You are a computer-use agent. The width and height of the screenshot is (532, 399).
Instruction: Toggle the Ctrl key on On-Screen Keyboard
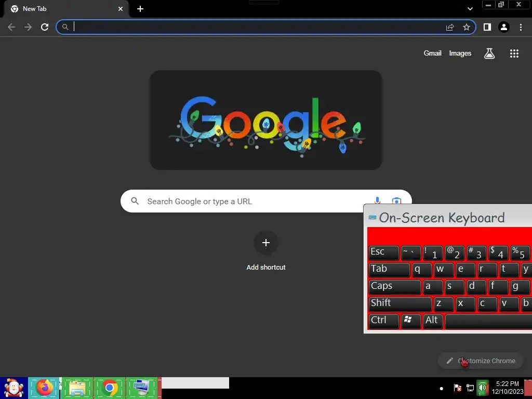pos(384,321)
